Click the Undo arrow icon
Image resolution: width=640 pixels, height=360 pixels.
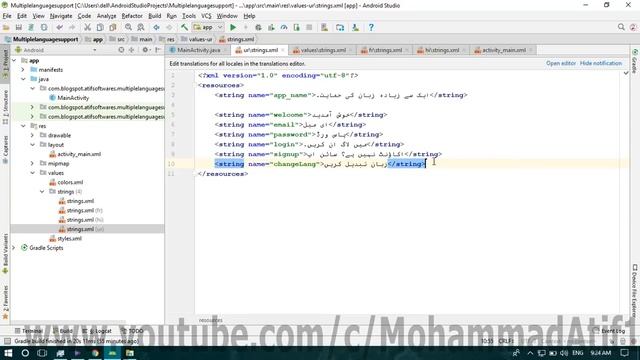click(x=60, y=27)
